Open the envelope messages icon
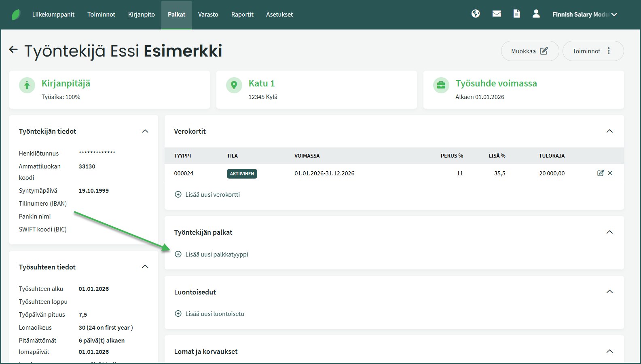 497,14
